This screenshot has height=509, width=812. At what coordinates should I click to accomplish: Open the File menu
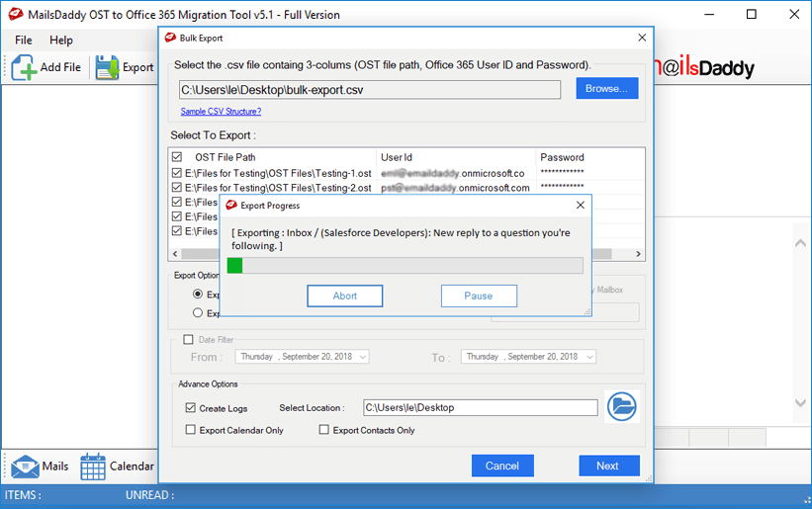pos(24,40)
